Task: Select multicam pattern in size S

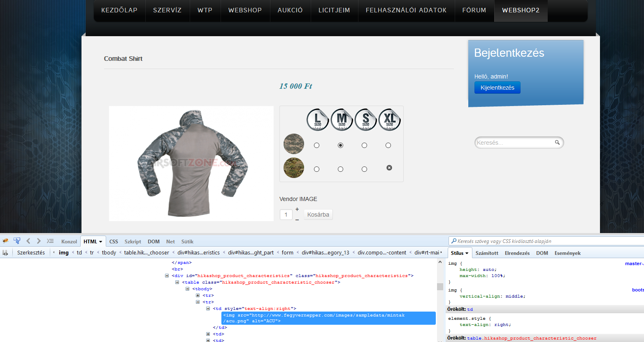Action: [x=364, y=169]
